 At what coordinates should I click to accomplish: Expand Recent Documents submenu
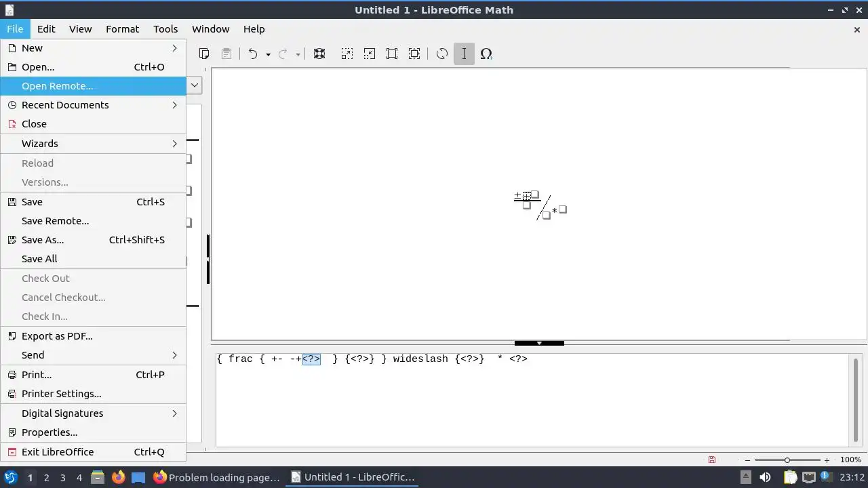point(93,105)
